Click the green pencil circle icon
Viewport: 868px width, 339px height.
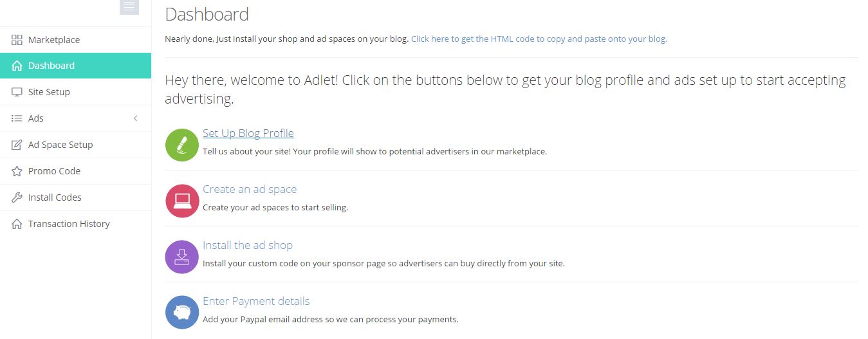click(182, 145)
